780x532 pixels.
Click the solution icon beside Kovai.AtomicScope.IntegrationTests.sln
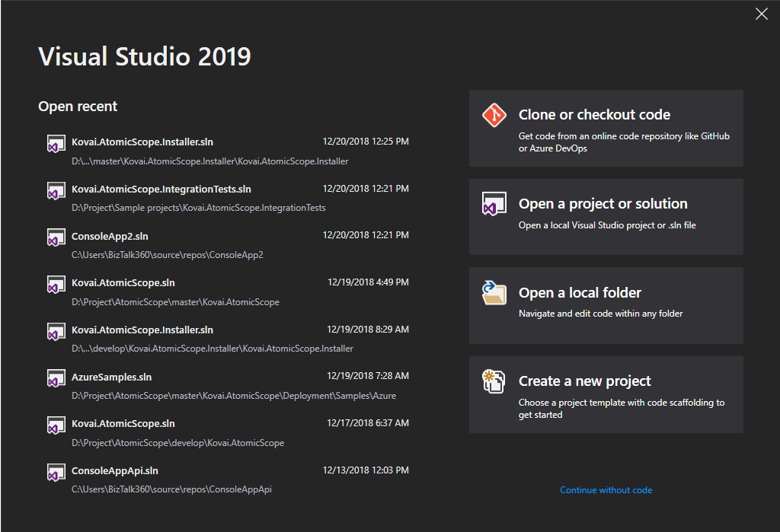tap(56, 190)
